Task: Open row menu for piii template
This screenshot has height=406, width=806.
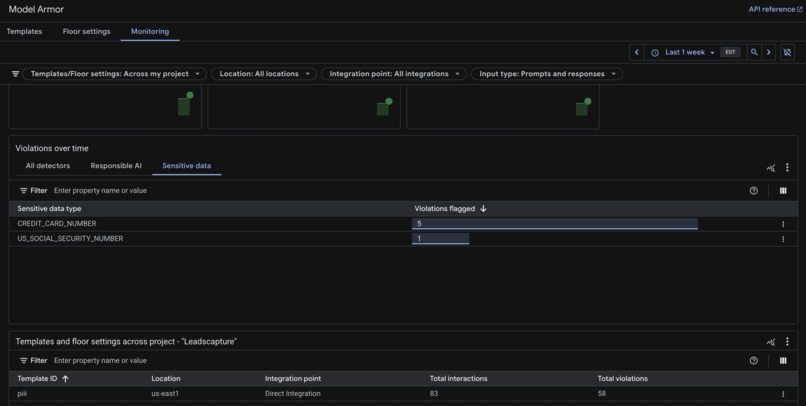Action: 783,394
